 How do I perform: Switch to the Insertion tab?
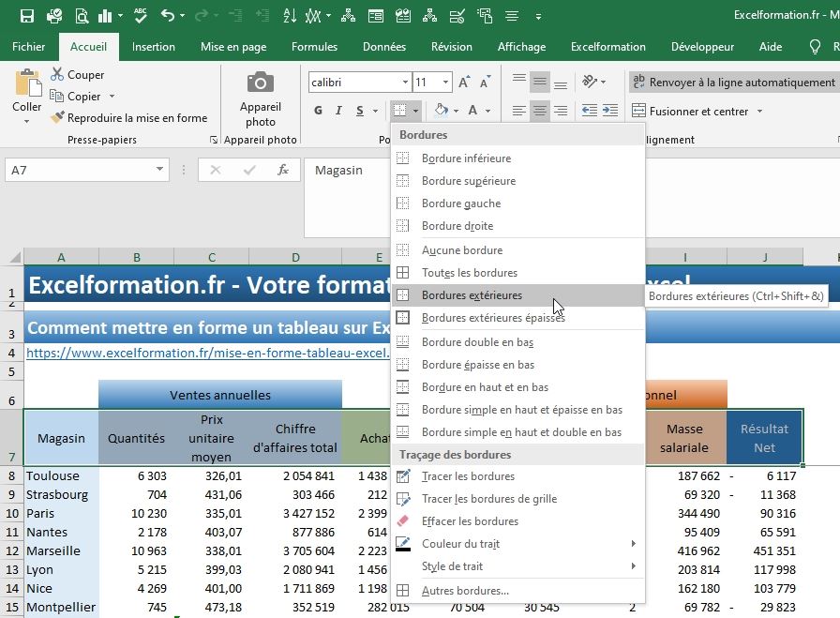point(153,47)
